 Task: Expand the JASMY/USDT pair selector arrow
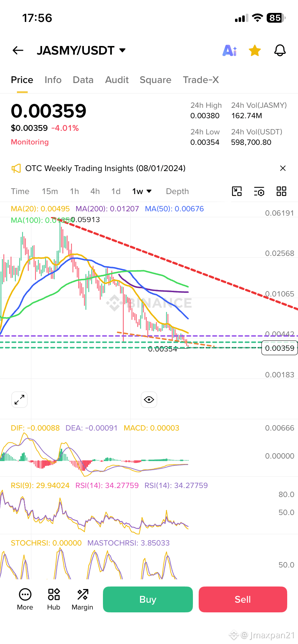tap(122, 50)
